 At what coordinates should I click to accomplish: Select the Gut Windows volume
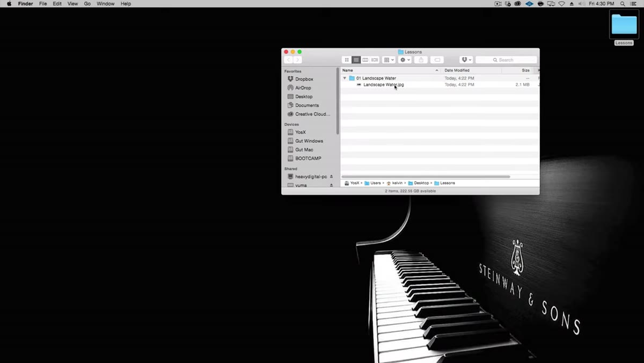pyautogui.click(x=309, y=141)
